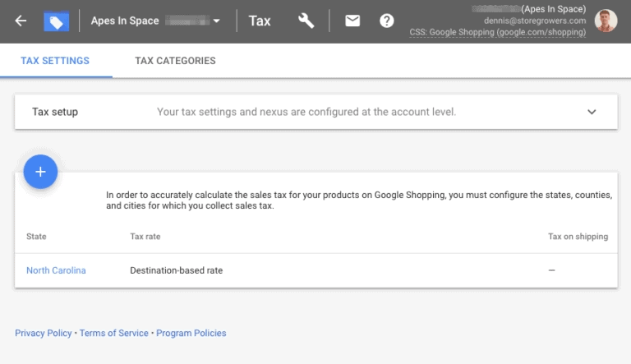The width and height of the screenshot is (631, 364).
Task: Open the Terms of Service link
Action: click(x=114, y=333)
